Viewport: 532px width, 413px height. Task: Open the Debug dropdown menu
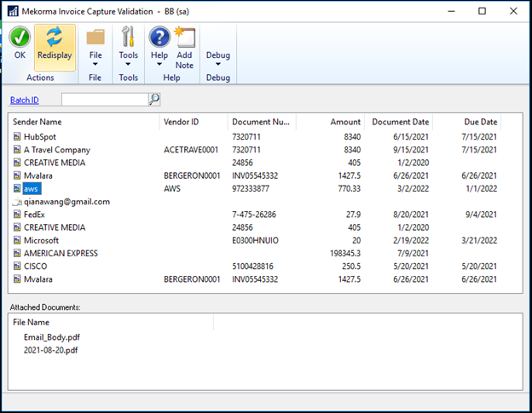click(217, 59)
